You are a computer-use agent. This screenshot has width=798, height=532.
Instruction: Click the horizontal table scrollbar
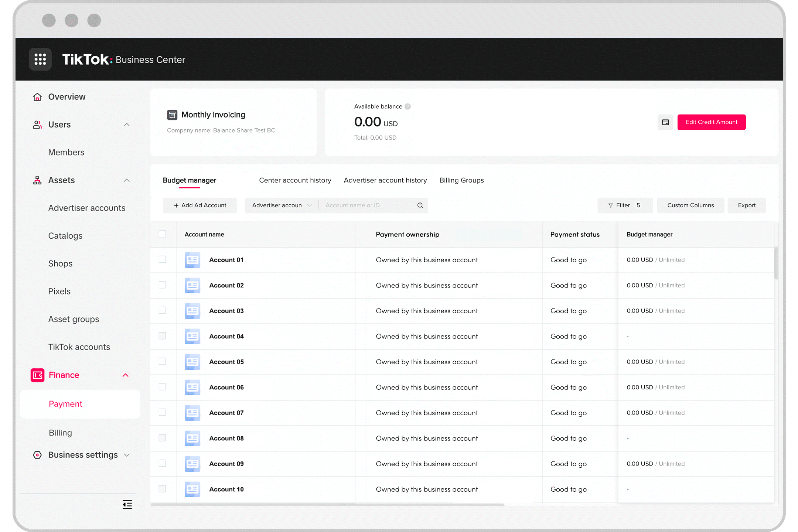click(x=327, y=505)
